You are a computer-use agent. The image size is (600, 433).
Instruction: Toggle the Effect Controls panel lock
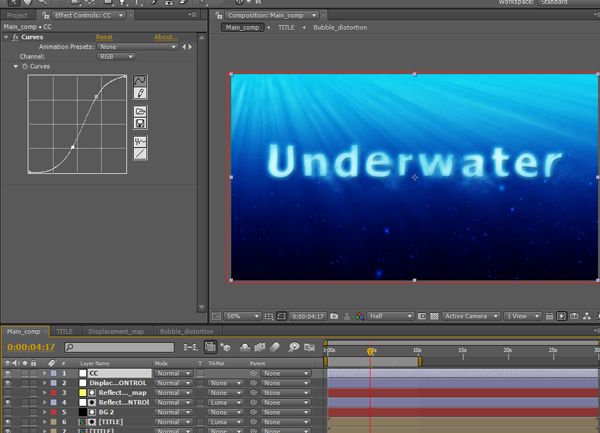coord(46,15)
